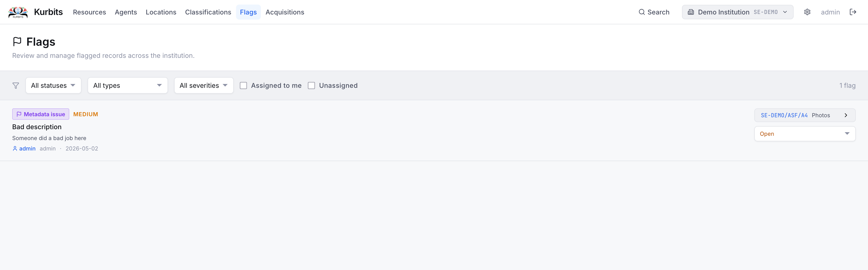Click the filter funnel icon
The height and width of the screenshot is (270, 868).
(16, 86)
